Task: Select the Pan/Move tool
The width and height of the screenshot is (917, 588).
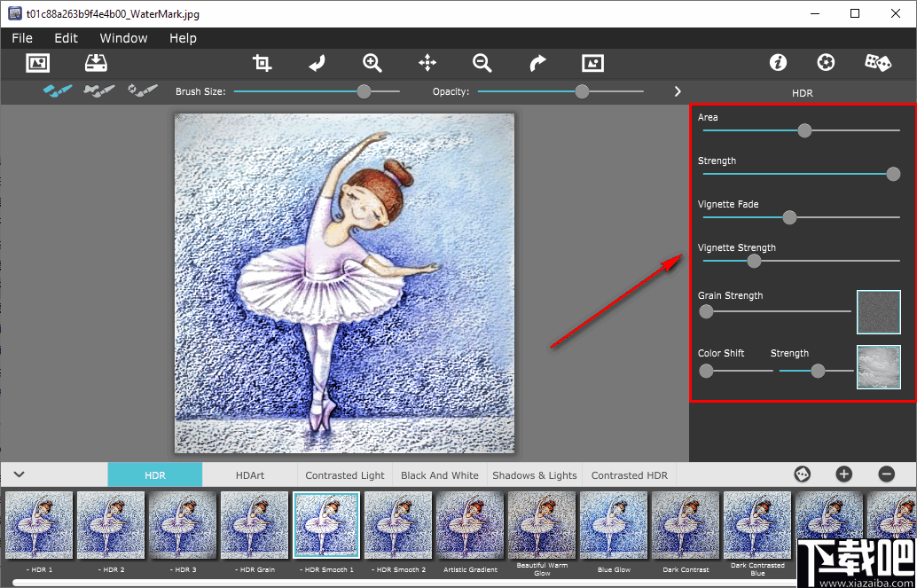Action: [x=427, y=63]
